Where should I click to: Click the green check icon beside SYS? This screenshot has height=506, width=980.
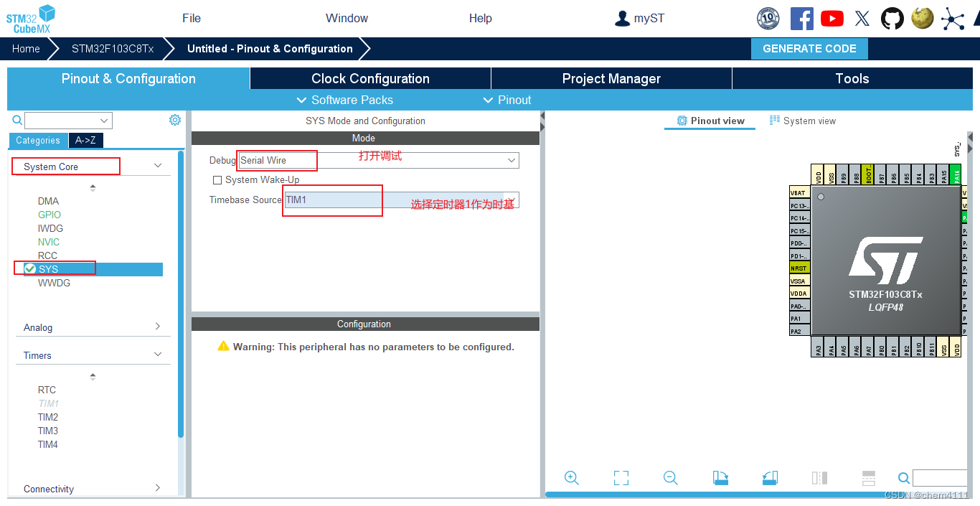(30, 269)
